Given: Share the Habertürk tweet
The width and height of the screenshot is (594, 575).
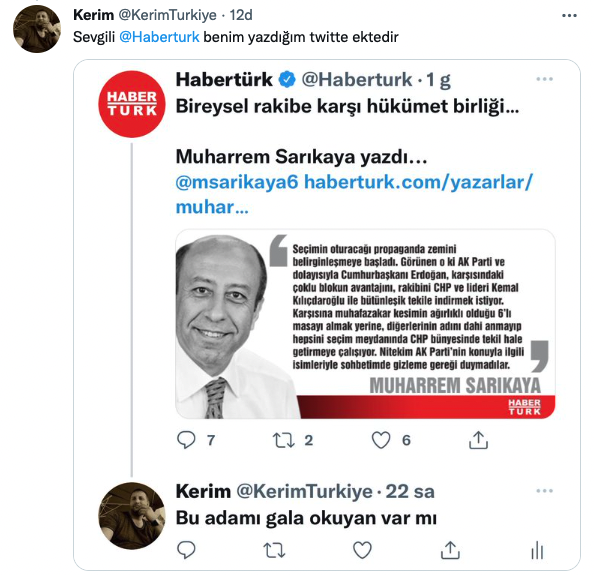Looking at the screenshot, I should [x=478, y=440].
